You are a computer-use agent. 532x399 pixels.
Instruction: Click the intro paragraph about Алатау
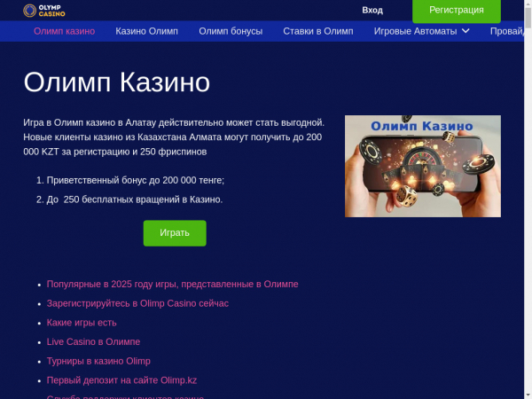[174, 137]
